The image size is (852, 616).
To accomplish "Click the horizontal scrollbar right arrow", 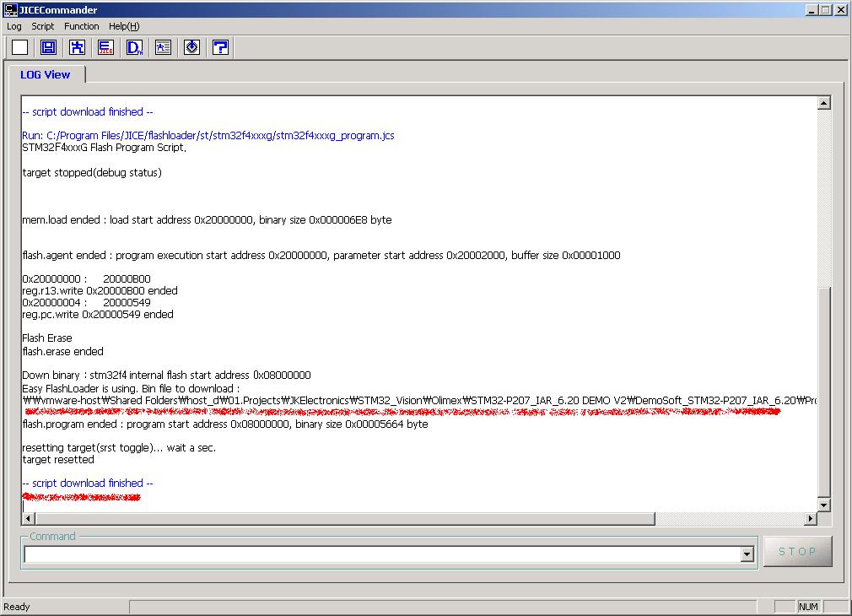I will click(811, 518).
